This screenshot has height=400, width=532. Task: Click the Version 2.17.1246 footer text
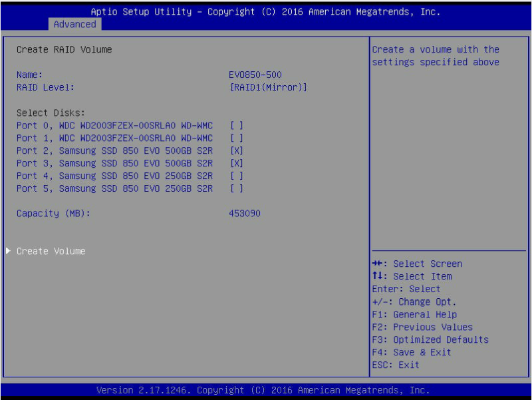[x=263, y=390]
